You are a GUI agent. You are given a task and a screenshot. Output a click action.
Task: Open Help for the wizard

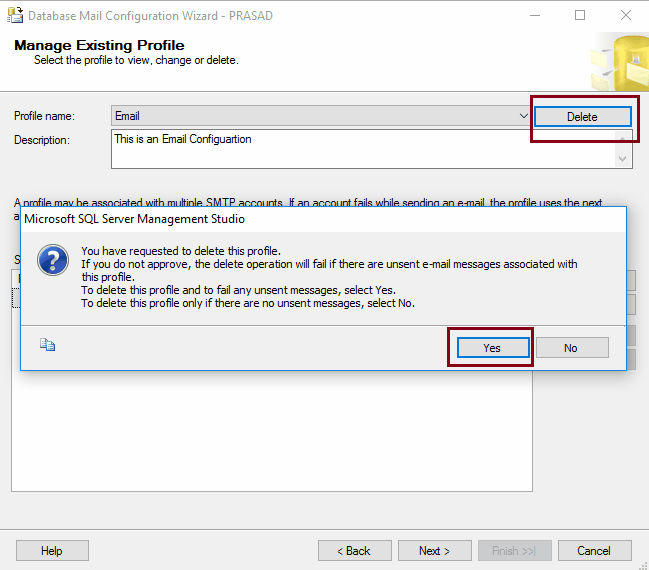point(52,551)
